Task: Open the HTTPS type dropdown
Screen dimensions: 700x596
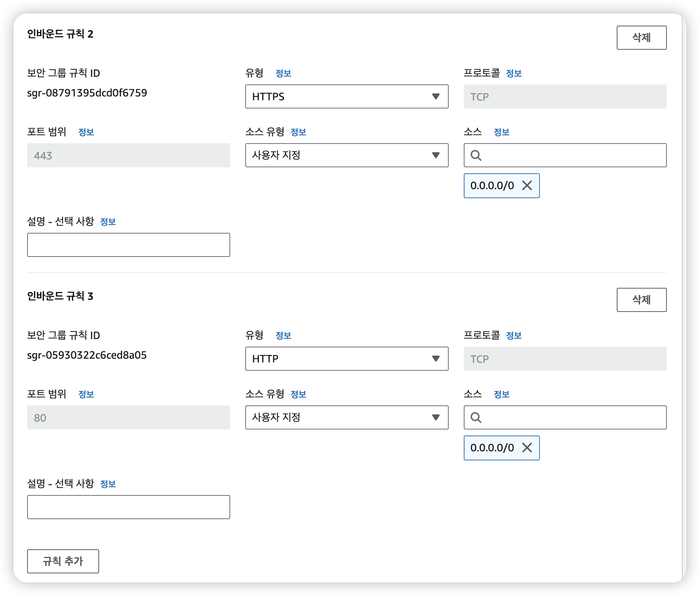Action: point(347,96)
